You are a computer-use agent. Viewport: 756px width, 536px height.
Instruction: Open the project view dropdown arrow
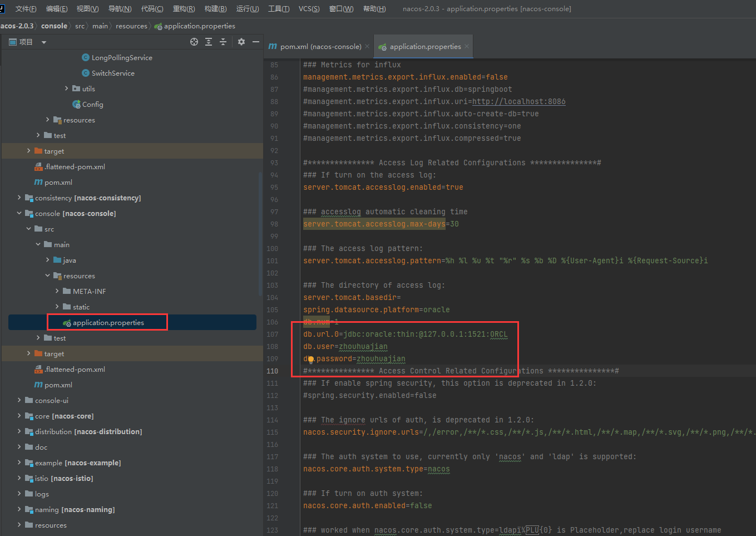point(44,42)
